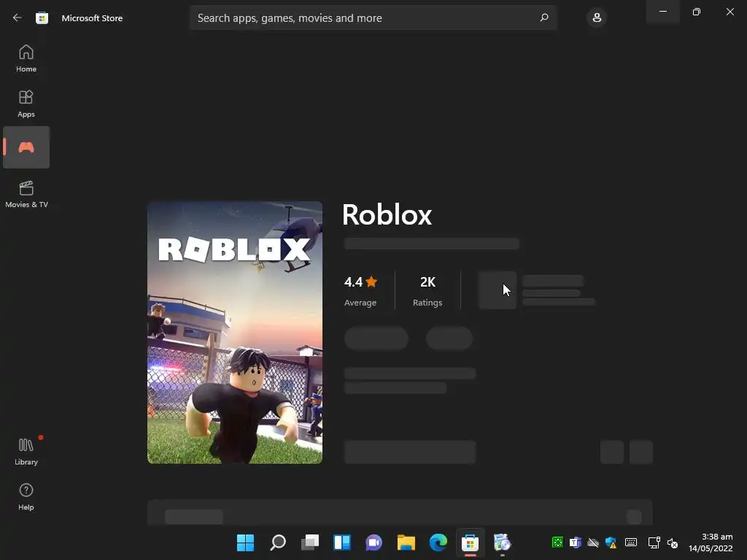Select the Gaming controller tab
Image resolution: width=747 pixels, height=560 pixels.
tap(26, 147)
